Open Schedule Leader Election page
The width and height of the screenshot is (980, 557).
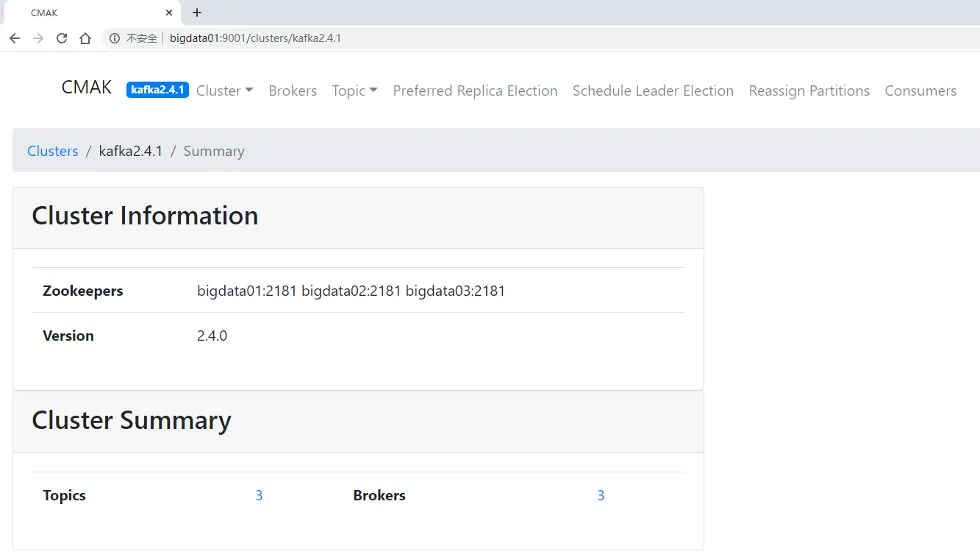point(653,91)
